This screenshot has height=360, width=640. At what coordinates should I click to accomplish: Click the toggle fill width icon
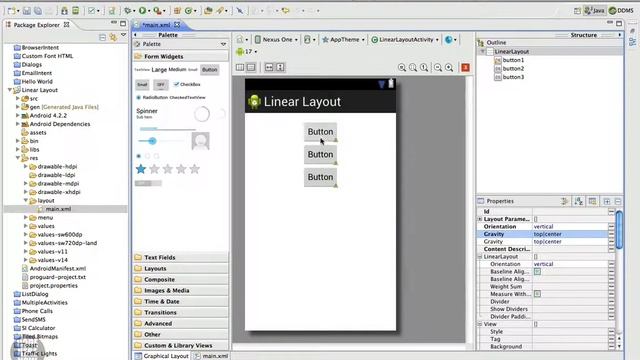click(269, 67)
